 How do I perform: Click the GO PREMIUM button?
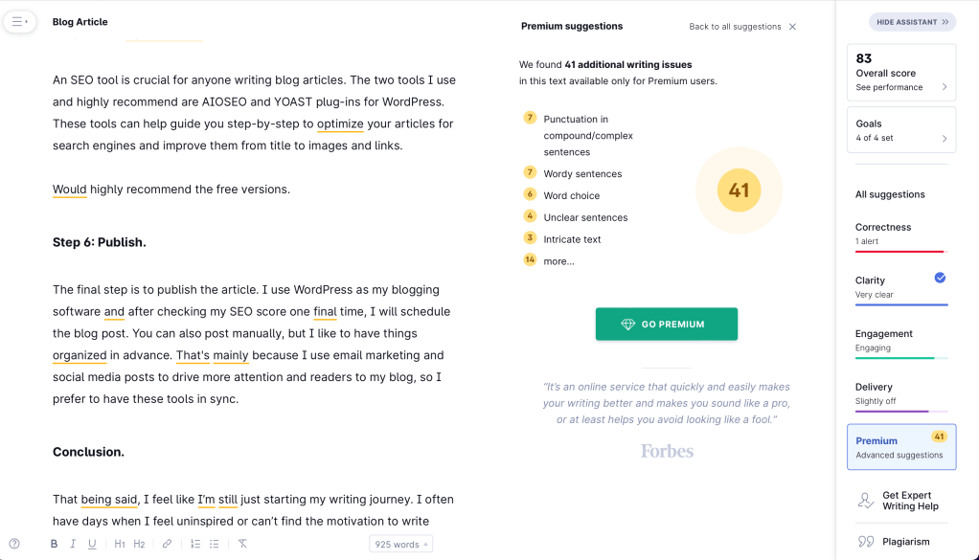666,324
